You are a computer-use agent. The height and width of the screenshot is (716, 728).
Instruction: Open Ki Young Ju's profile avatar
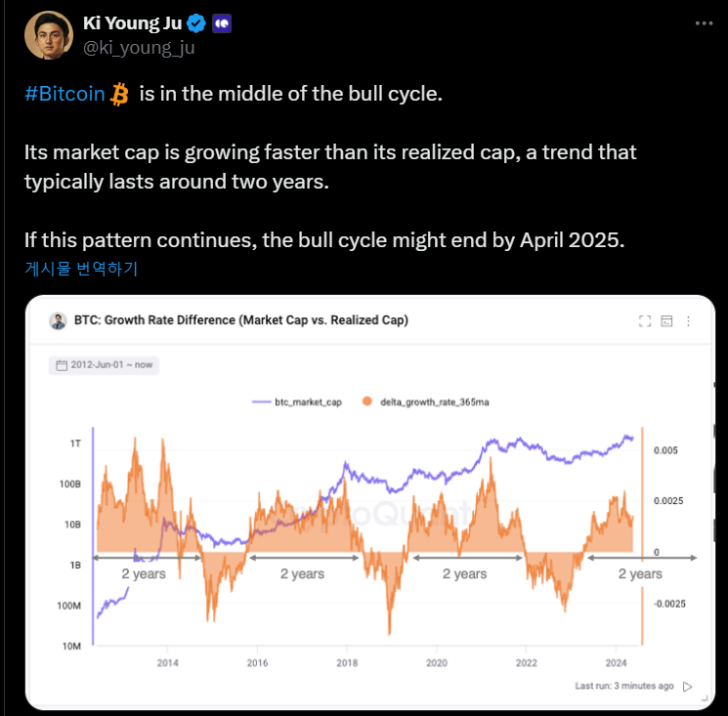49,35
